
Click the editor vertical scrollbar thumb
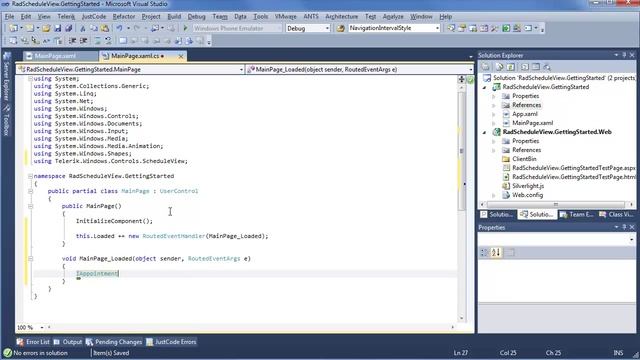pos(462,151)
